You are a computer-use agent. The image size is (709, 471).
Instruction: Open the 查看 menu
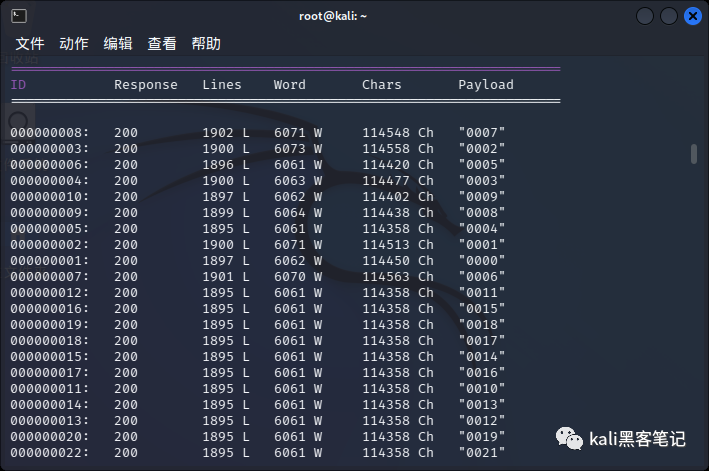162,44
